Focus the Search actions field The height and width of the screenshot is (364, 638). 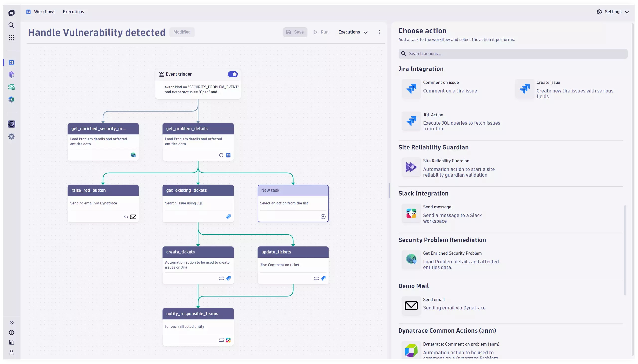click(x=513, y=54)
